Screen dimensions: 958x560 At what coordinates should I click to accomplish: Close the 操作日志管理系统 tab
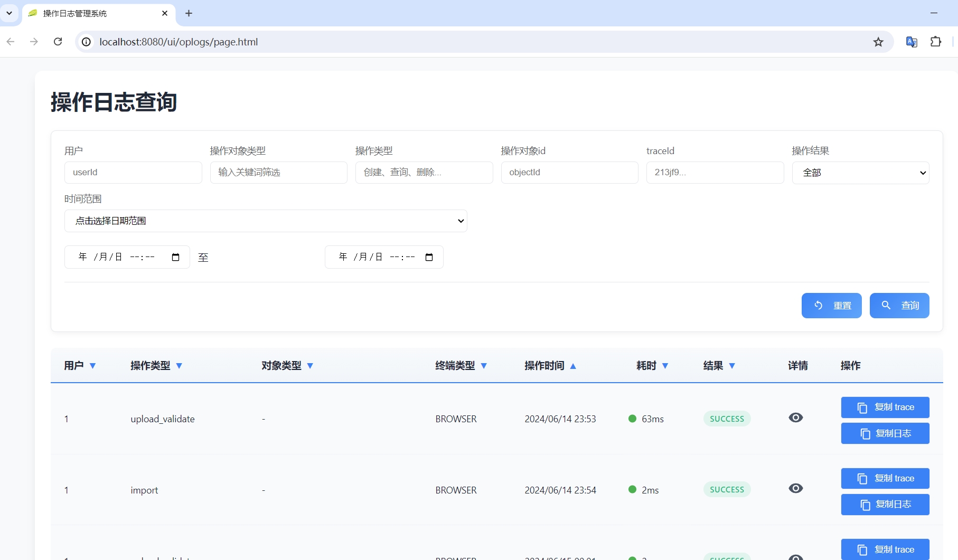coord(165,13)
